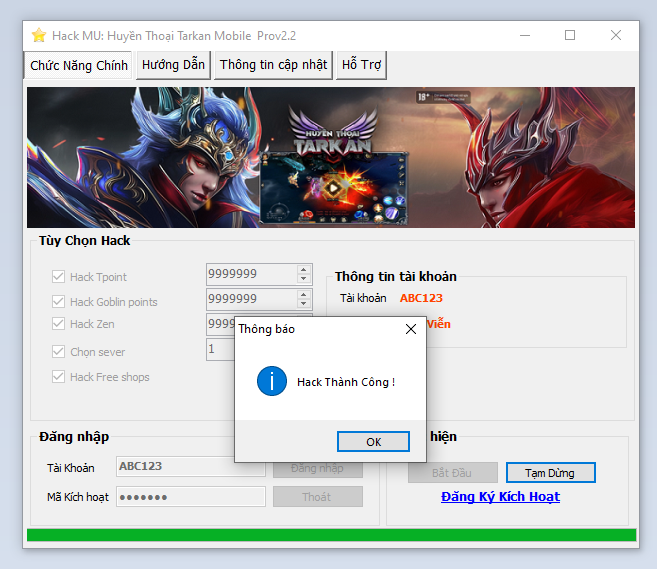Select the Hỗ Trợ tab
This screenshot has height=569, width=657.
(x=361, y=65)
